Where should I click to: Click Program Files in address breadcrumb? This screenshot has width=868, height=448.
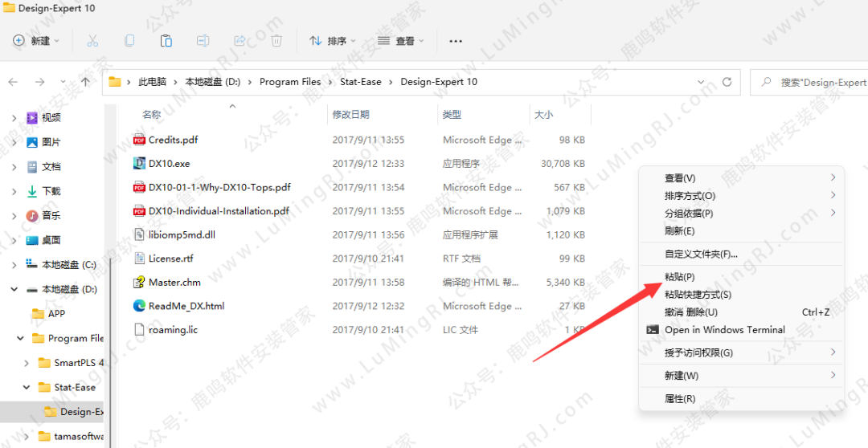289,82
